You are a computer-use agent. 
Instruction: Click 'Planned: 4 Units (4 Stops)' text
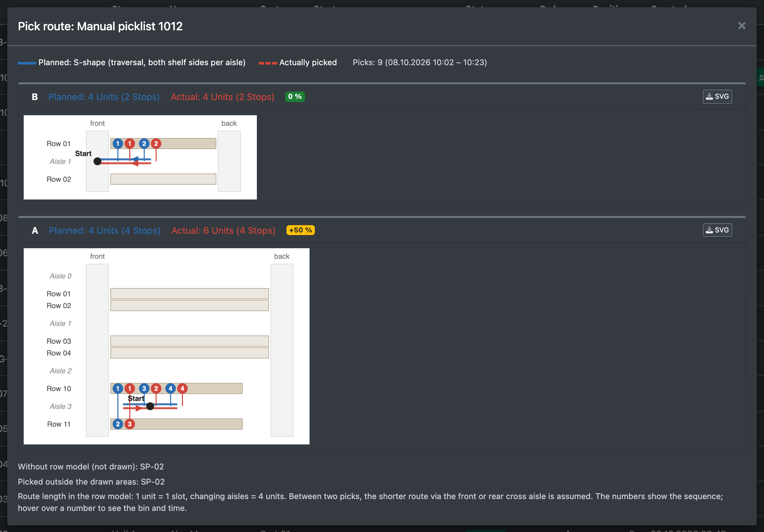104,230
